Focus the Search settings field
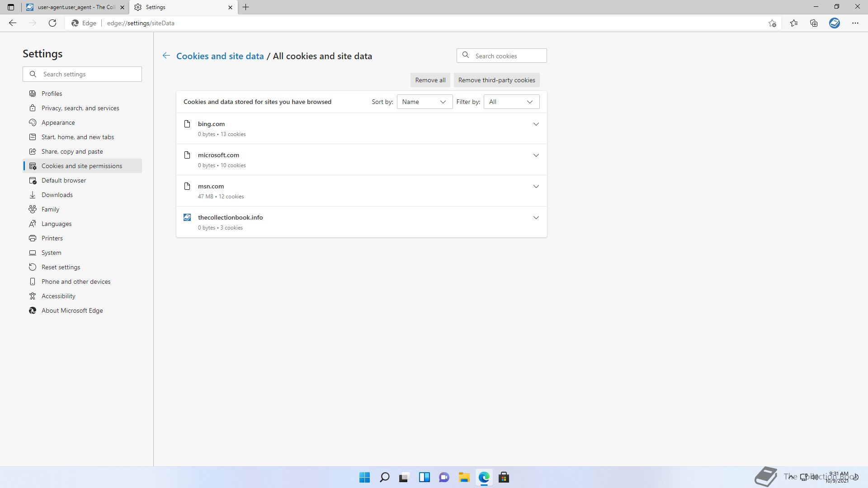This screenshot has height=488, width=868. [x=82, y=74]
